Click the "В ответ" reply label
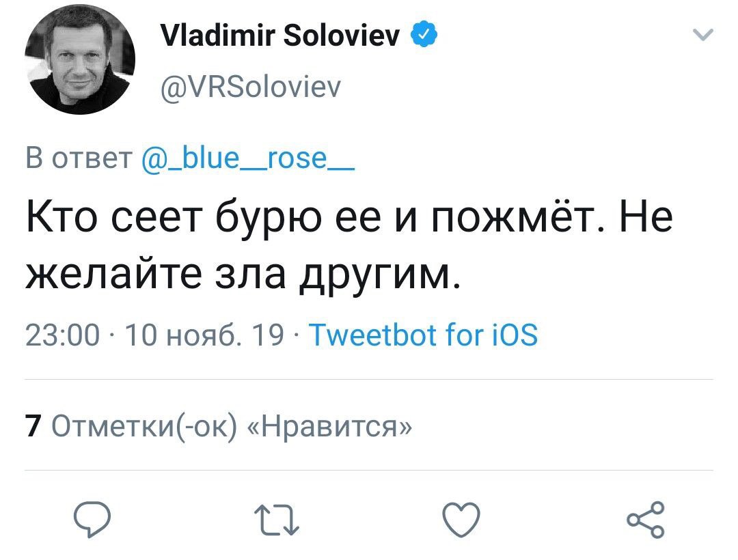Image resolution: width=738 pixels, height=560 pixels. 79,158
